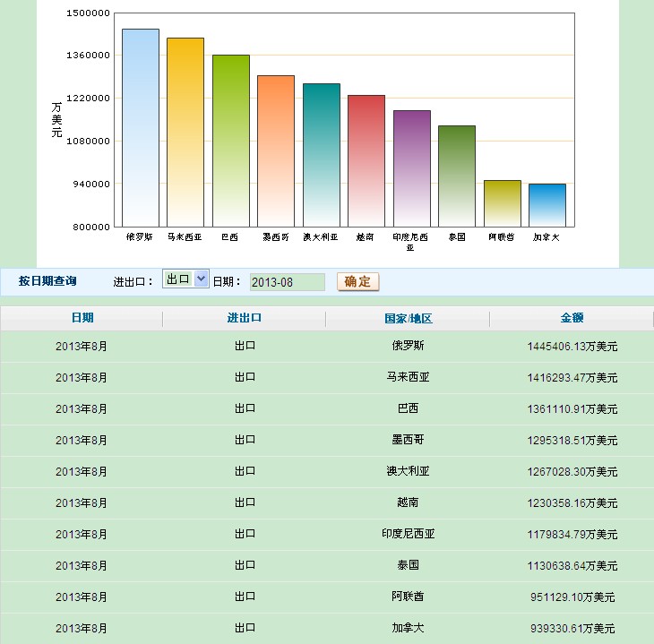
Task: Select the green 巴西 bar in chart
Action: [x=230, y=141]
